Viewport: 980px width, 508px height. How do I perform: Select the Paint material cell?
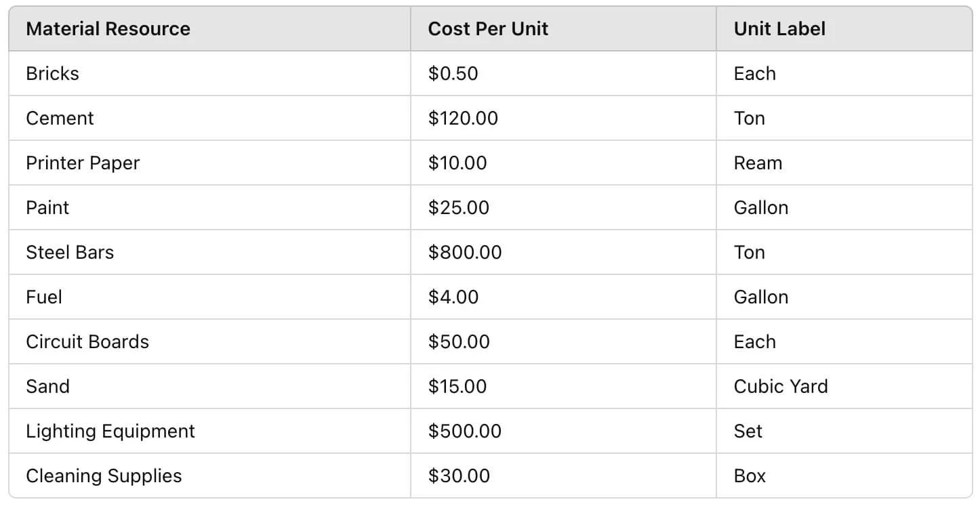[x=48, y=208]
